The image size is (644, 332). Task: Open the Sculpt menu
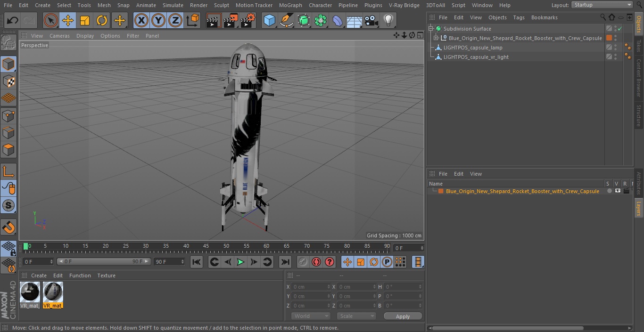coord(221,5)
